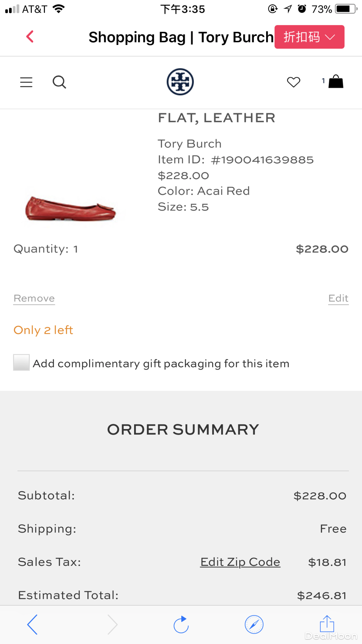
Task: Tap the Order Summary heading
Action: (183, 430)
